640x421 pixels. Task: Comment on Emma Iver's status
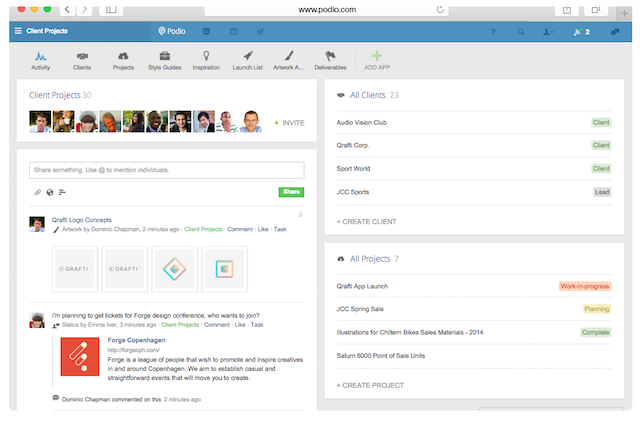[x=217, y=325]
